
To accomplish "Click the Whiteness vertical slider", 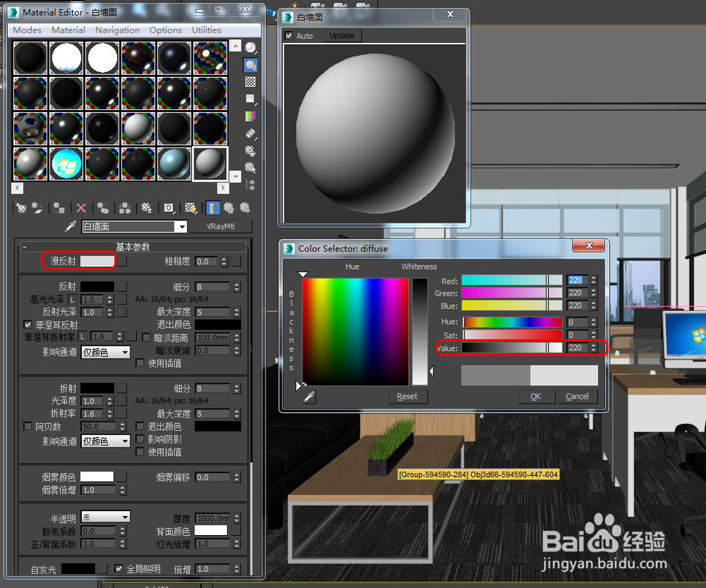I will pos(419,331).
